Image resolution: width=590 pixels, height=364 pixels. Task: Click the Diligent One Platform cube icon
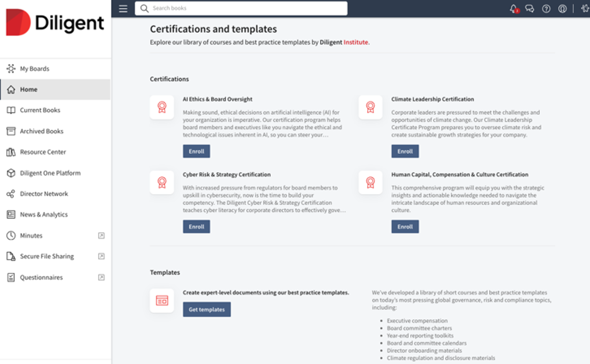(x=11, y=173)
